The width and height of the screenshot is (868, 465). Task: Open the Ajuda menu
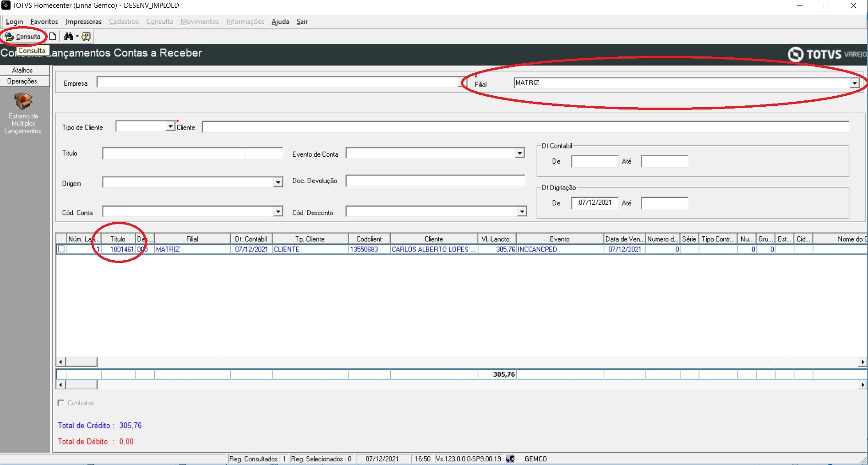coord(280,22)
